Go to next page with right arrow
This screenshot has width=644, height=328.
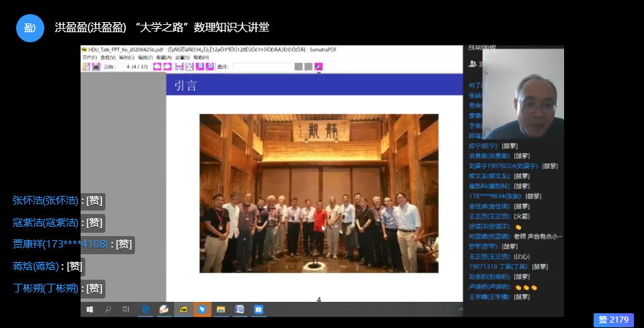pyautogui.click(x=167, y=66)
